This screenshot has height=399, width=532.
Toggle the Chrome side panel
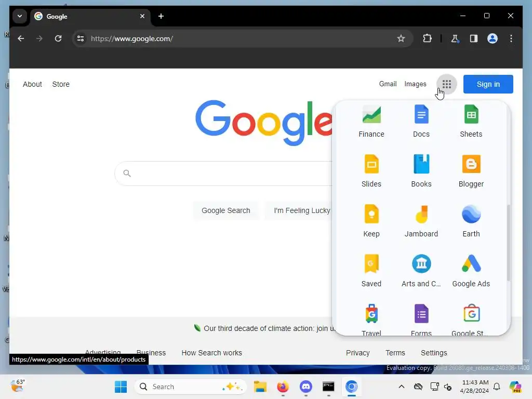(474, 38)
